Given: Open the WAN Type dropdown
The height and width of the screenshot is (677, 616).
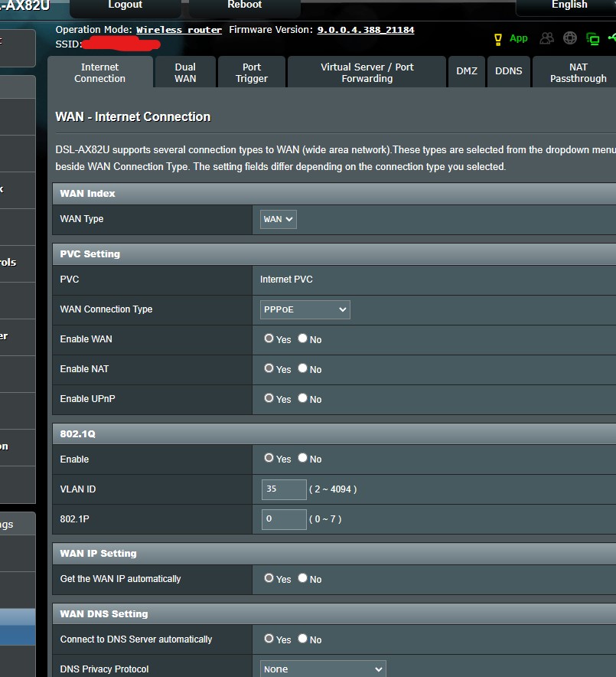Looking at the screenshot, I should (x=279, y=219).
